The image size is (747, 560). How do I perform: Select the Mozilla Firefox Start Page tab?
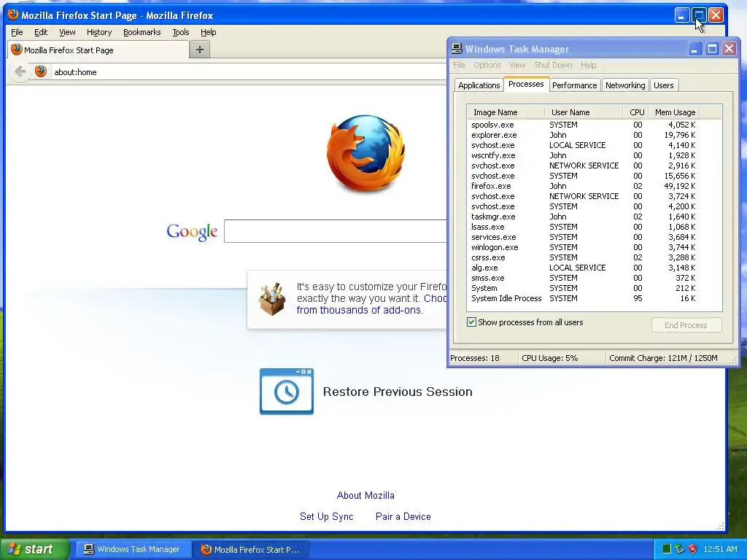click(98, 50)
